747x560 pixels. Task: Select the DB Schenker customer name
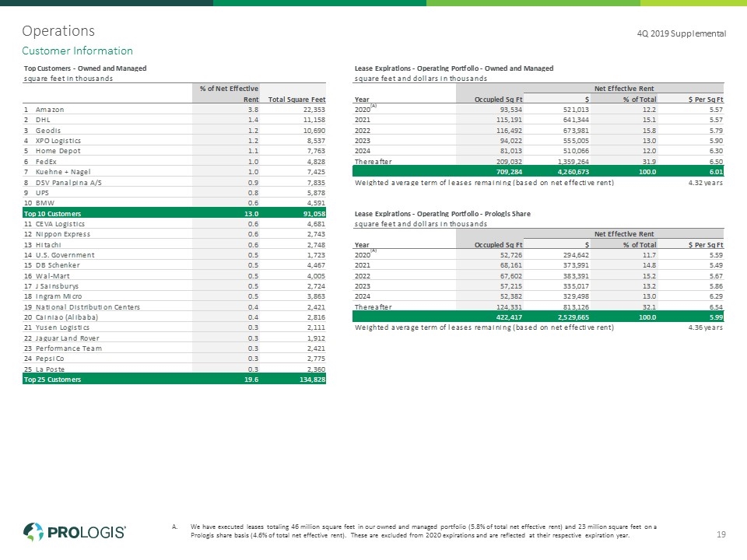pos(58,265)
